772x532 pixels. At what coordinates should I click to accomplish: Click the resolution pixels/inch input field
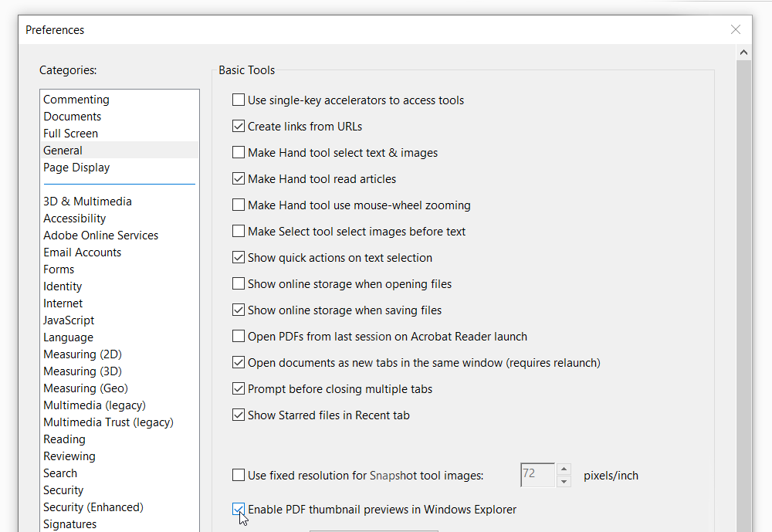tap(537, 476)
